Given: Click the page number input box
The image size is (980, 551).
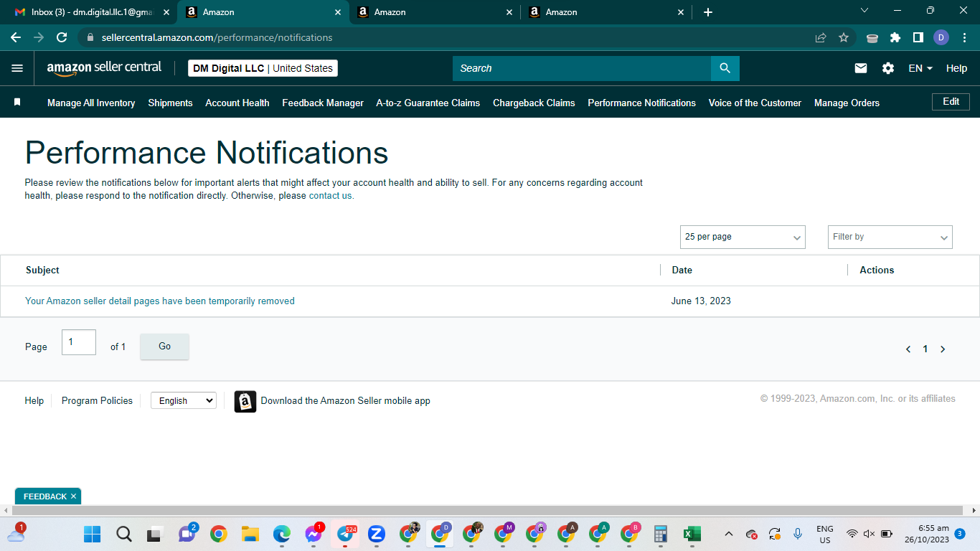Looking at the screenshot, I should tap(79, 342).
